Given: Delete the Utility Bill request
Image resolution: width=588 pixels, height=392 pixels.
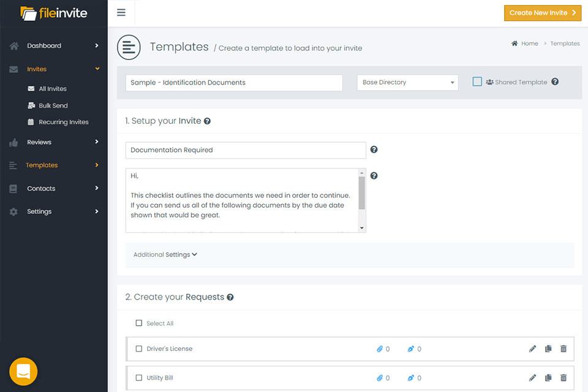Looking at the screenshot, I should (563, 378).
